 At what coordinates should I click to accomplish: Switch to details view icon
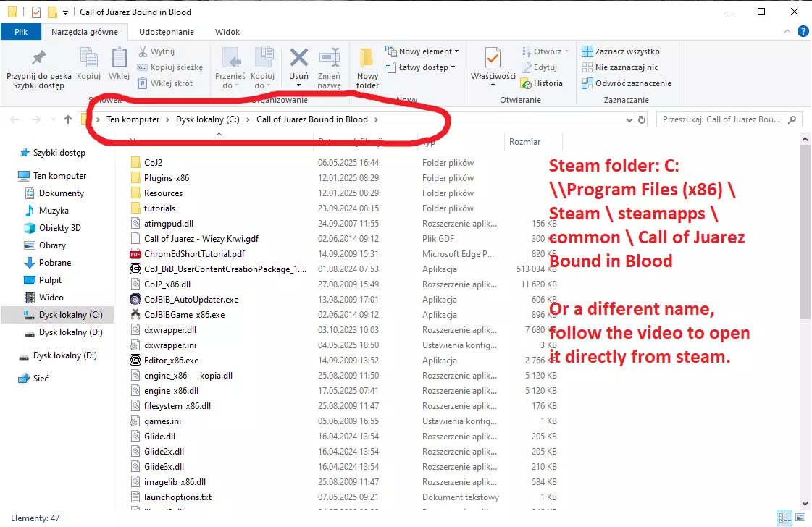pos(785,518)
